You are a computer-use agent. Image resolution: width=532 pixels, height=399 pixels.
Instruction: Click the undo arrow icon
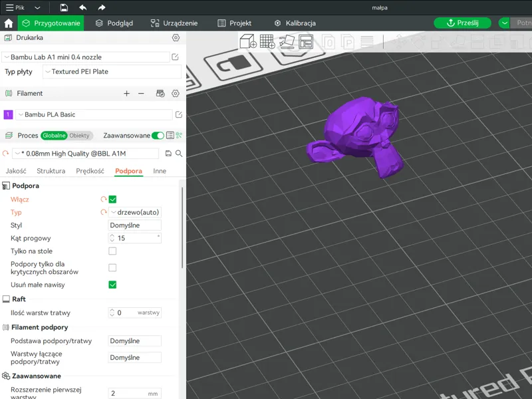point(82,7)
